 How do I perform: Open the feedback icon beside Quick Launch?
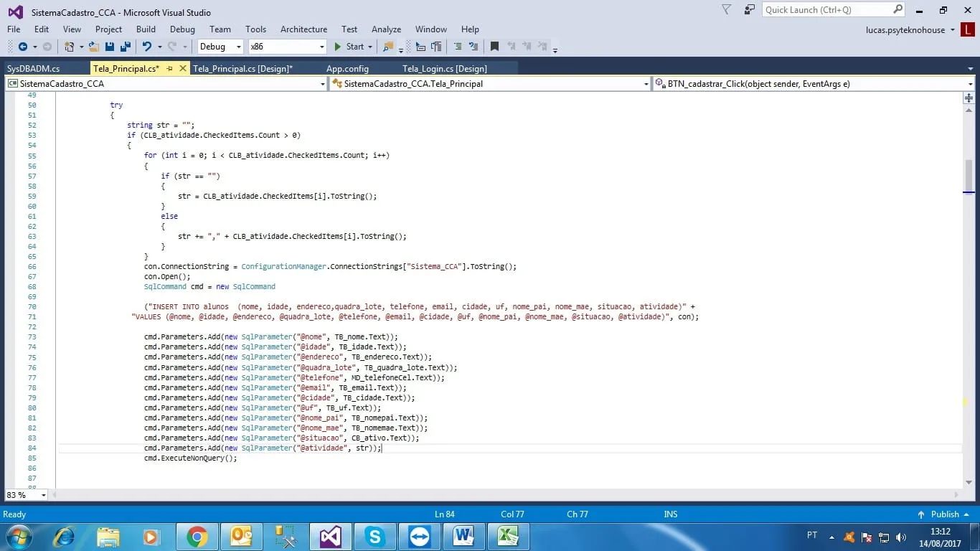click(x=749, y=10)
